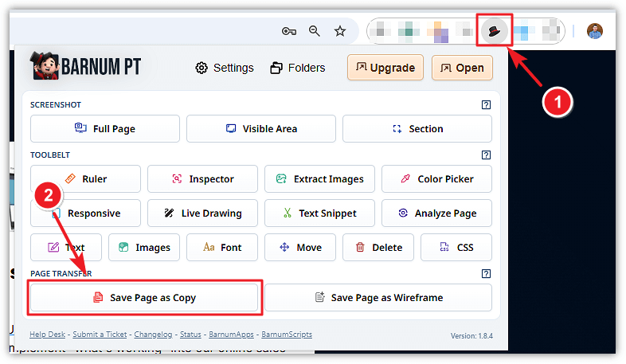Start Live Drawing tool
This screenshot has width=626, height=364.
pos(202,213)
